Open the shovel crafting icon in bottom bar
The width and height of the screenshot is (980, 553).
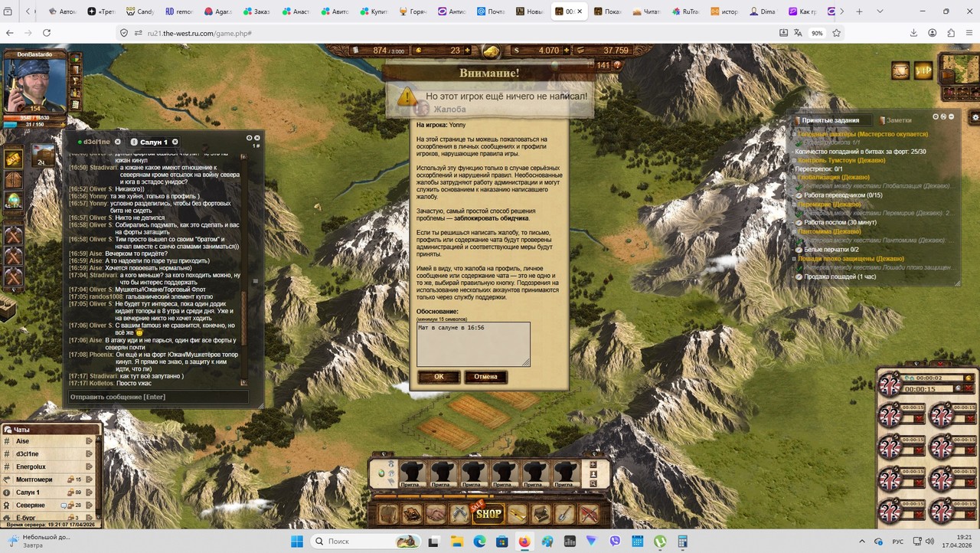(564, 514)
